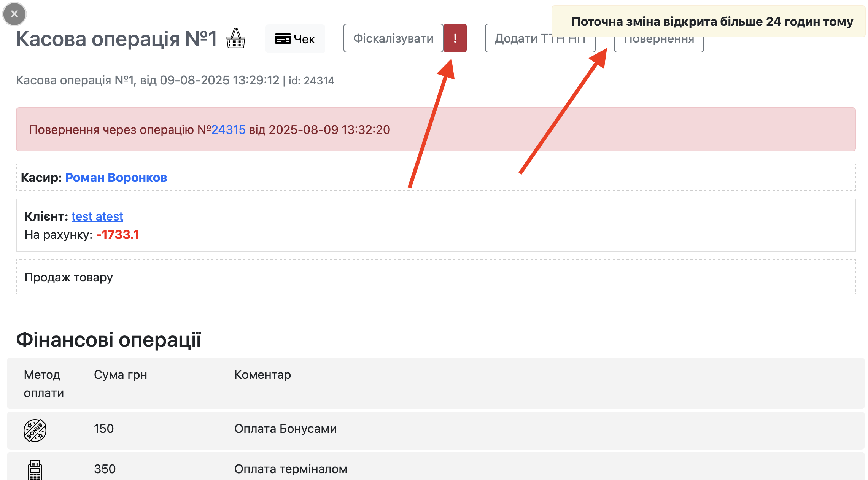Click the shift open warning notification

[711, 22]
